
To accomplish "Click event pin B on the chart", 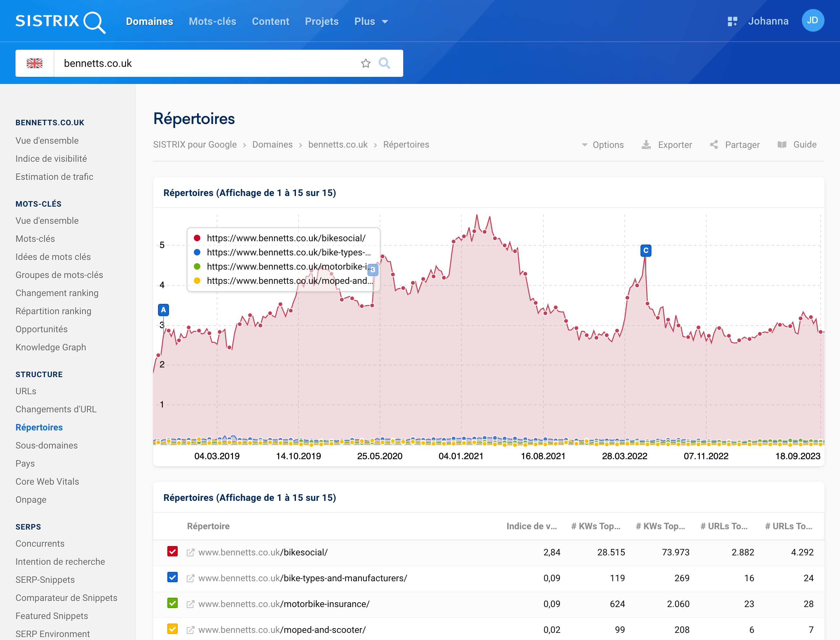I will click(x=373, y=270).
